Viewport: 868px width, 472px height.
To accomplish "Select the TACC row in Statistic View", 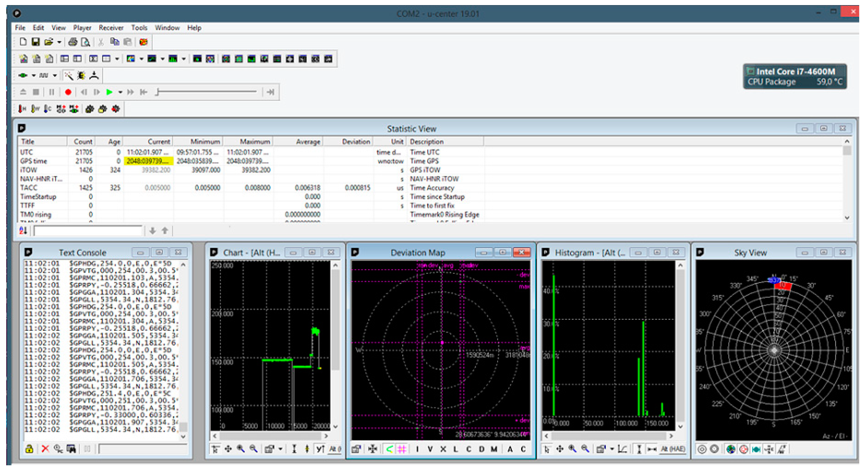I will point(251,188).
